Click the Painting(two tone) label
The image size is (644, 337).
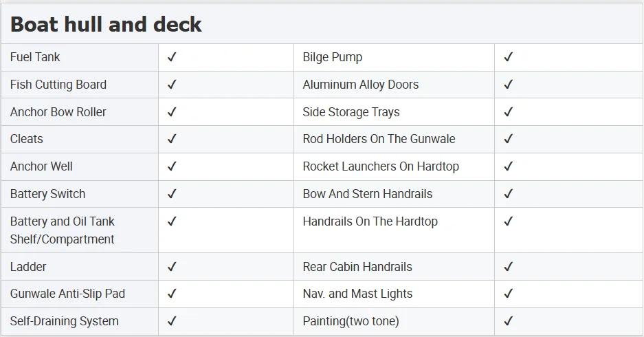point(351,321)
